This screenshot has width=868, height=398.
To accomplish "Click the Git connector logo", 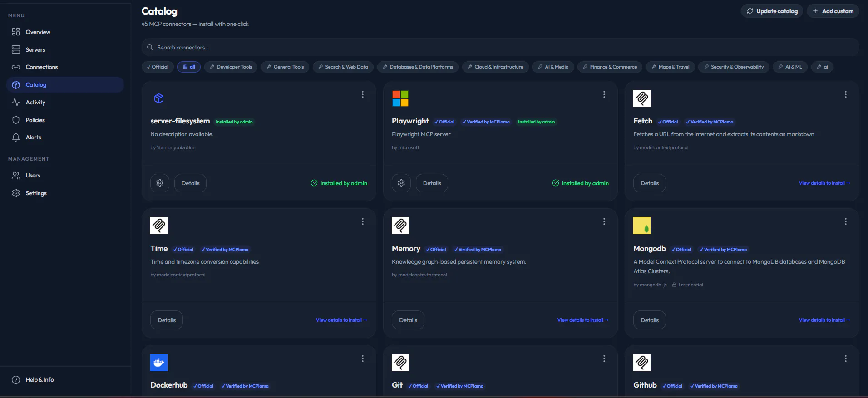I will coord(400,363).
